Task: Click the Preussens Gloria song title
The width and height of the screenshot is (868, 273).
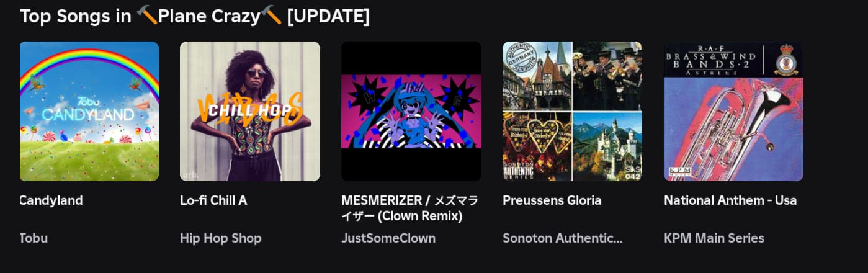Action: [x=552, y=200]
